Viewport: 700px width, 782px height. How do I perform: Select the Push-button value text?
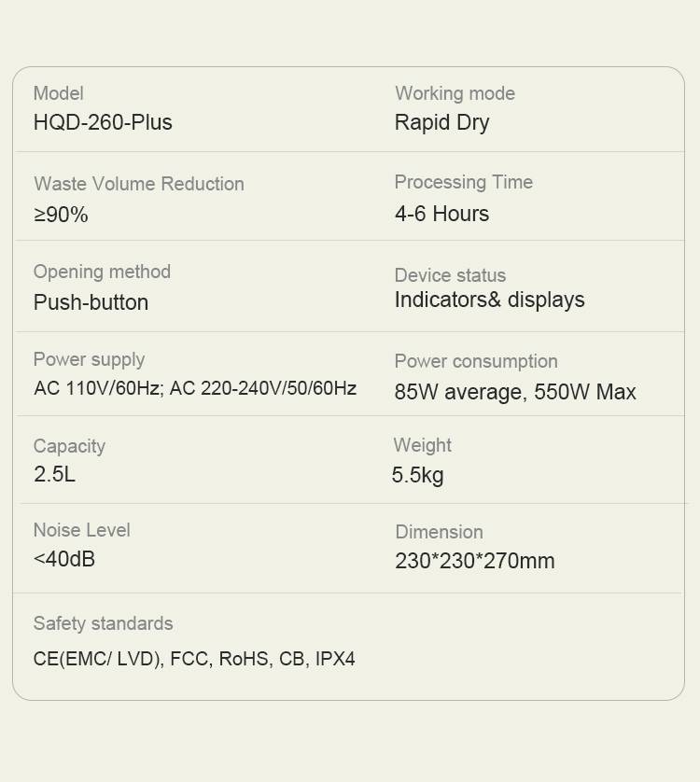click(91, 302)
